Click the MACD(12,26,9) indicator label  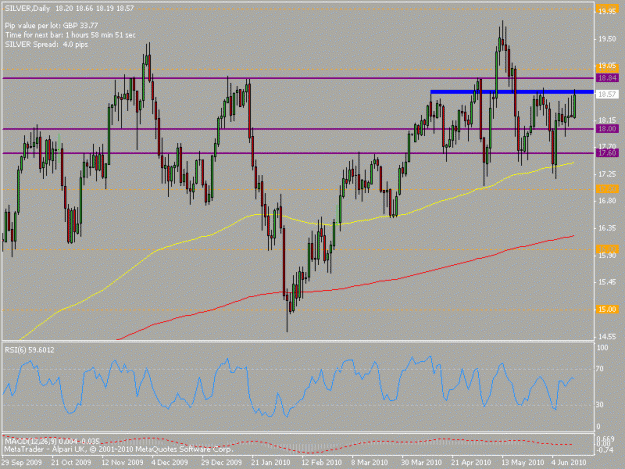pos(52,441)
